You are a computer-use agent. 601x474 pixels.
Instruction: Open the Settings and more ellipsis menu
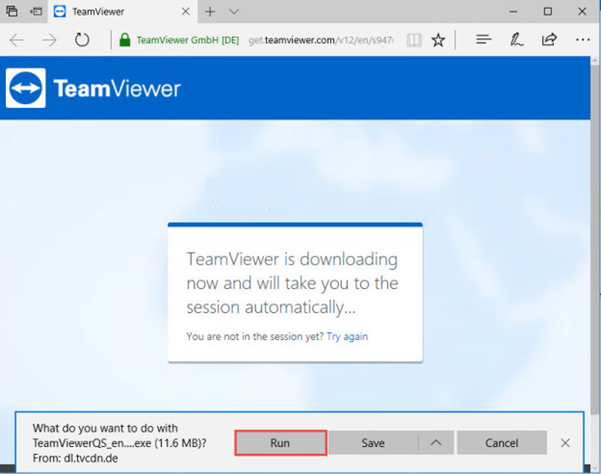583,39
